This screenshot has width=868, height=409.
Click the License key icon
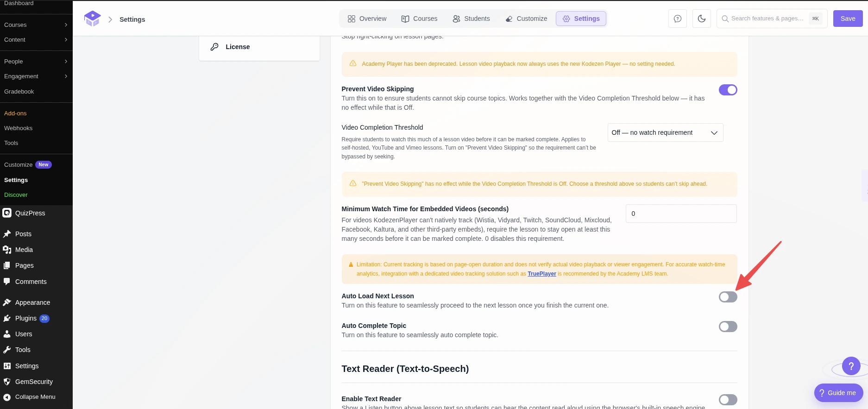tap(214, 47)
